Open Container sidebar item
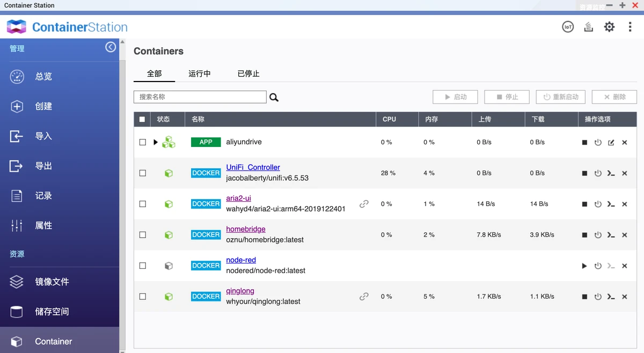 60,341
